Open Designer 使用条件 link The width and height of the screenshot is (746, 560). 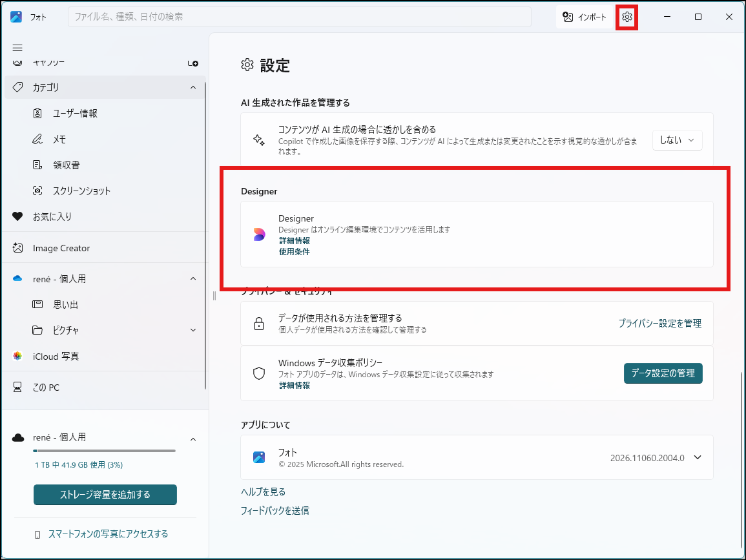(294, 252)
